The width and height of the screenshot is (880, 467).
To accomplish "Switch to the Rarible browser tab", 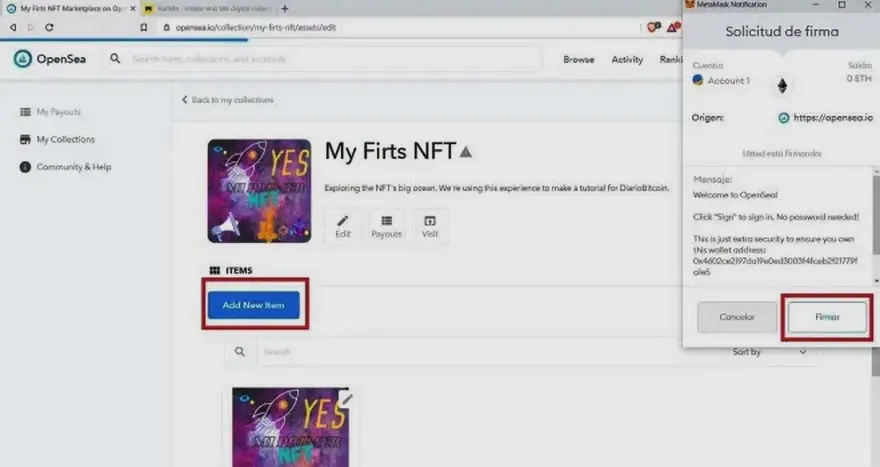I will [208, 8].
